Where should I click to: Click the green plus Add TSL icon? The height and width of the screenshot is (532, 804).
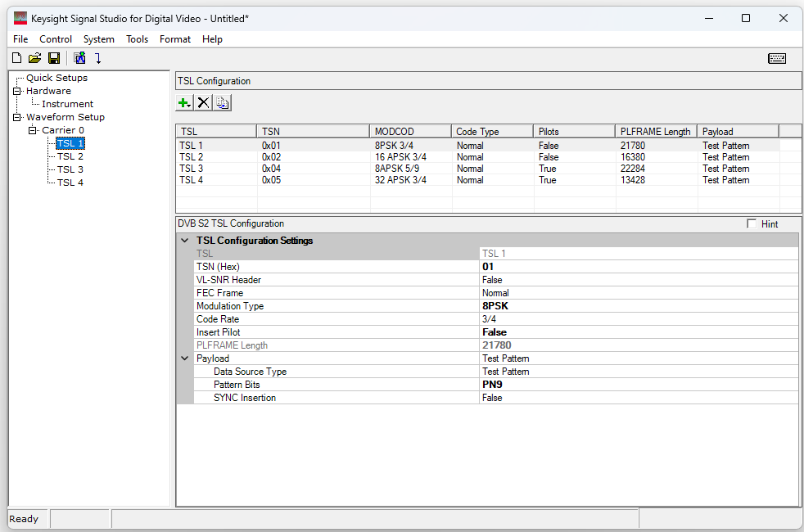pyautogui.click(x=183, y=103)
